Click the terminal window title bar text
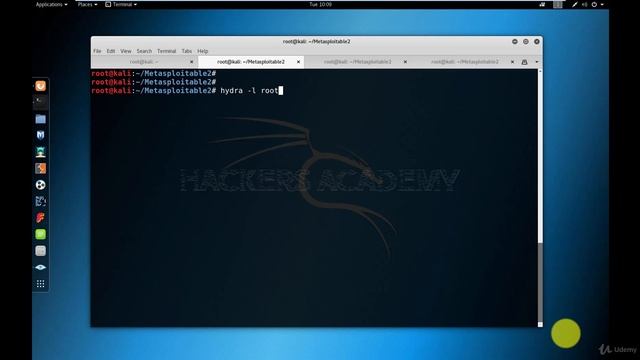Viewport: 640px width, 360px height. click(x=316, y=42)
